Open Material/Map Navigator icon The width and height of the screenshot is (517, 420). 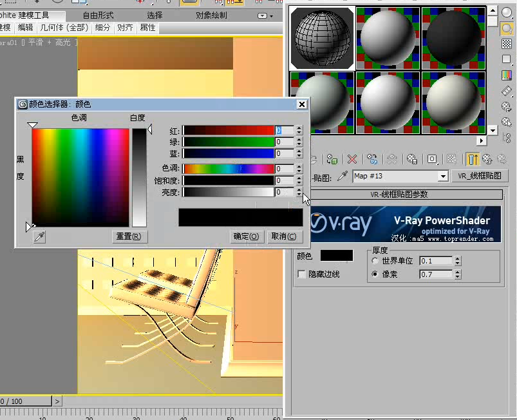[x=507, y=138]
